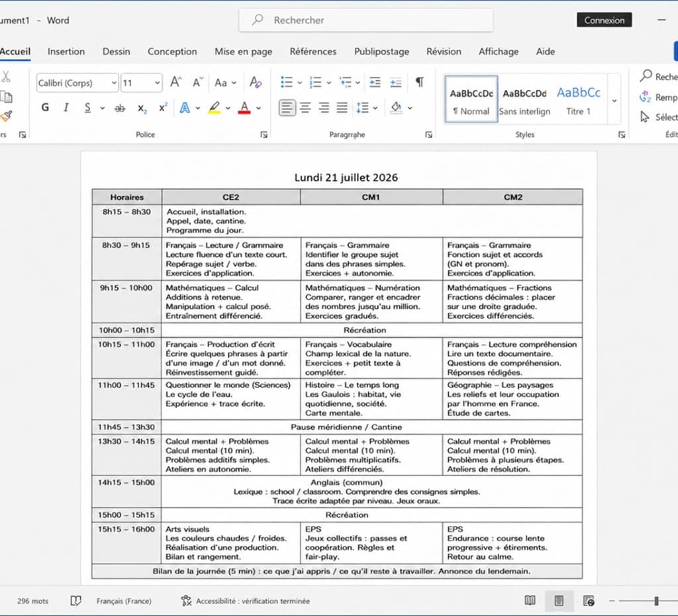The height and width of the screenshot is (616, 678).
Task: Decrease paragraph indent
Action: coord(375,82)
